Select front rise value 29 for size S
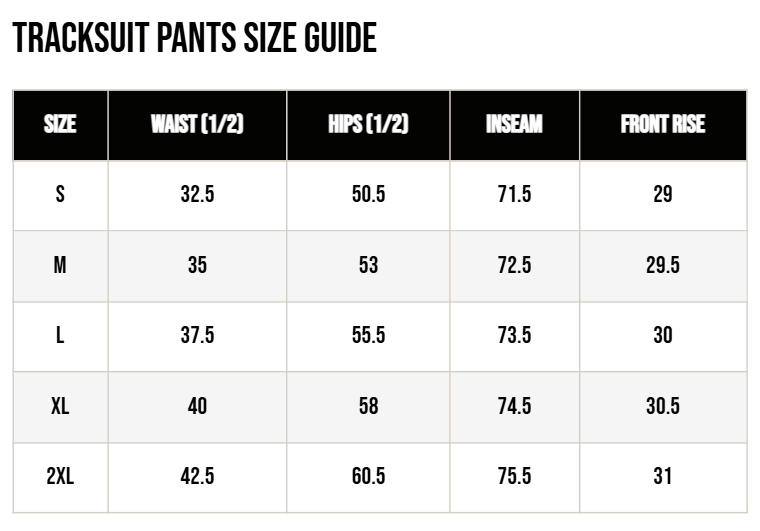760x531 pixels. 663,194
